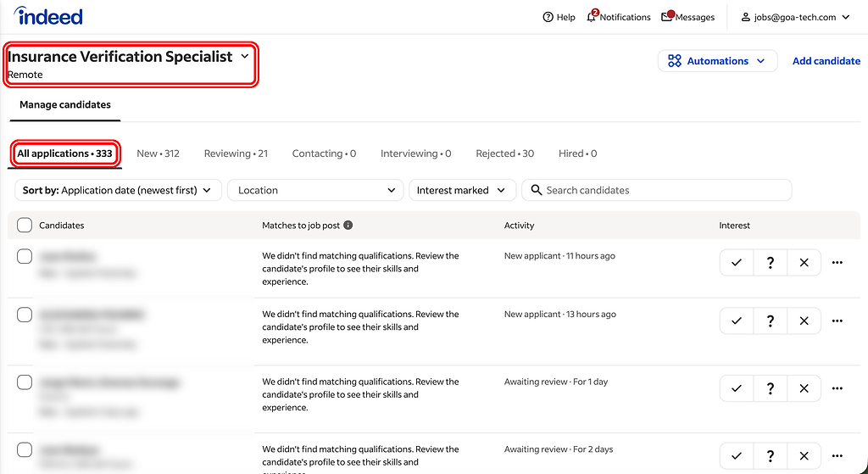Open more options for Awaiting review 1 day candidate
The image size is (868, 474).
click(x=837, y=388)
